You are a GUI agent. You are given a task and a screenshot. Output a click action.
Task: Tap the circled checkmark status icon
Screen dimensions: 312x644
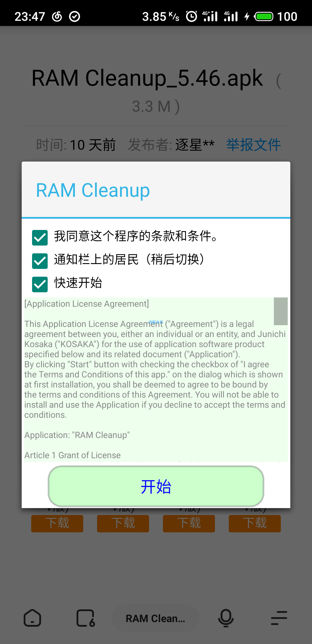[x=75, y=16]
